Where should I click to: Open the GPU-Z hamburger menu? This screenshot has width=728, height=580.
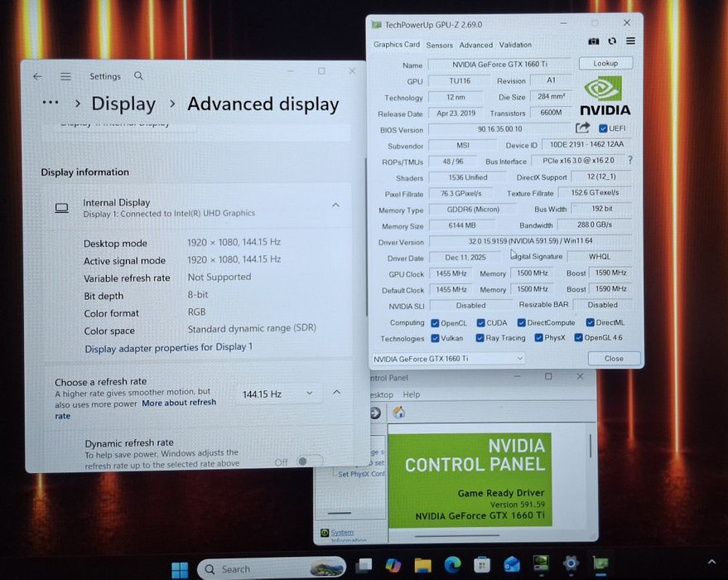(630, 41)
